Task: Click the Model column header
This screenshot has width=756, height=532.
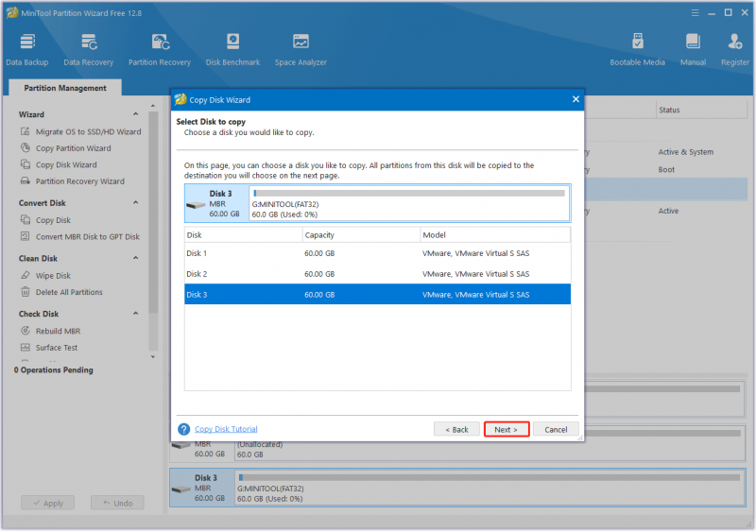Action: pyautogui.click(x=495, y=235)
